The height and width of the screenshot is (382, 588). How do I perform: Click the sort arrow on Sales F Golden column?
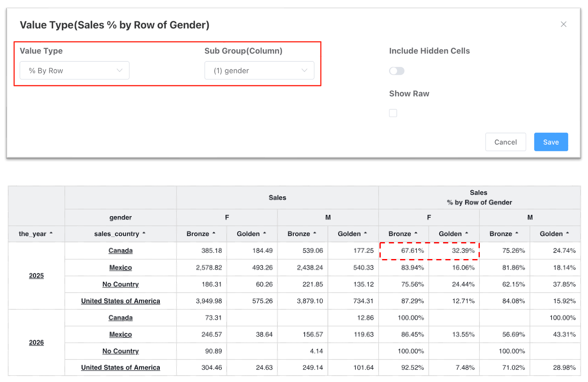pos(264,233)
